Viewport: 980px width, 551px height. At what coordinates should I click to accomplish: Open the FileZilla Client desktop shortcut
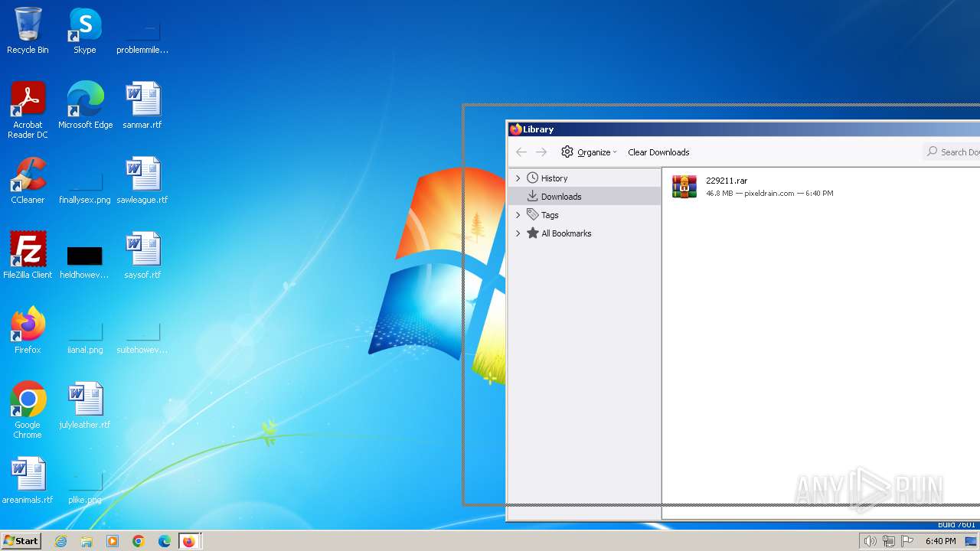coord(28,255)
